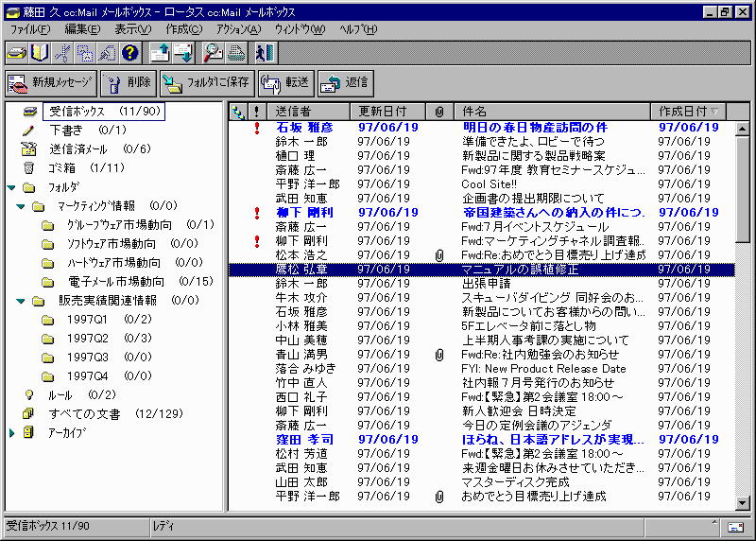
Task: Open グループウェア市場動向 folder
Action: (x=141, y=225)
